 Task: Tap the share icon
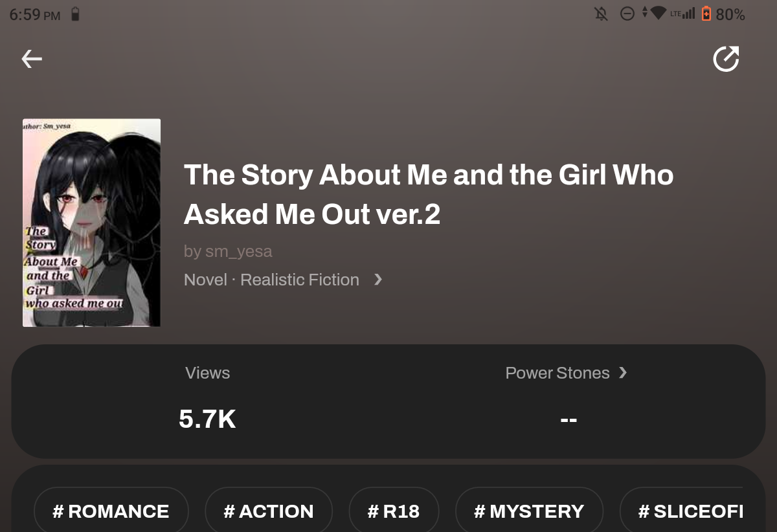click(x=726, y=59)
